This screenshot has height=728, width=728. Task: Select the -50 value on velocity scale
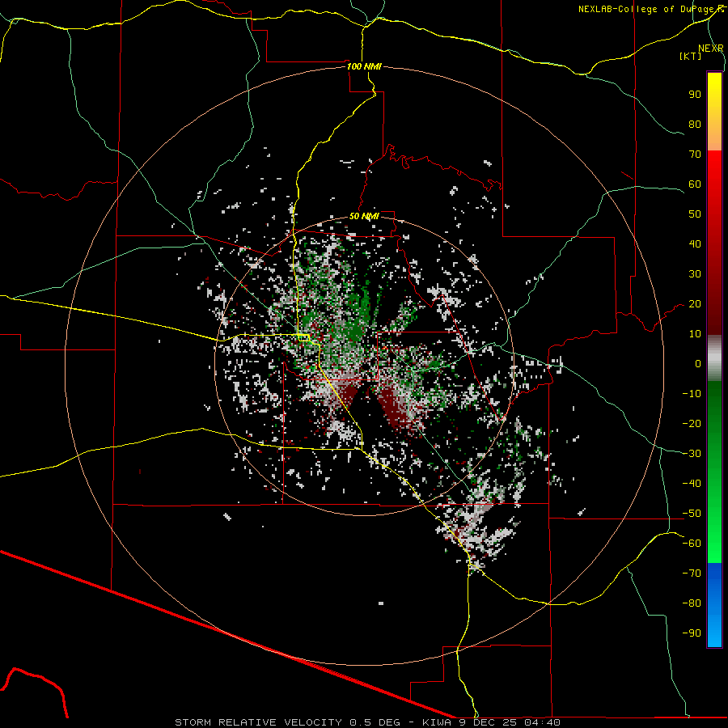692,514
